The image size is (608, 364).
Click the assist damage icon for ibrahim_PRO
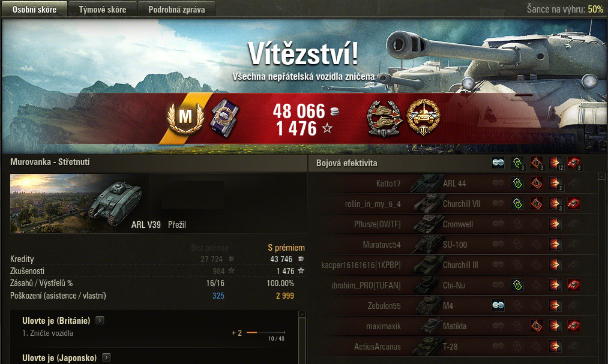pos(517,285)
